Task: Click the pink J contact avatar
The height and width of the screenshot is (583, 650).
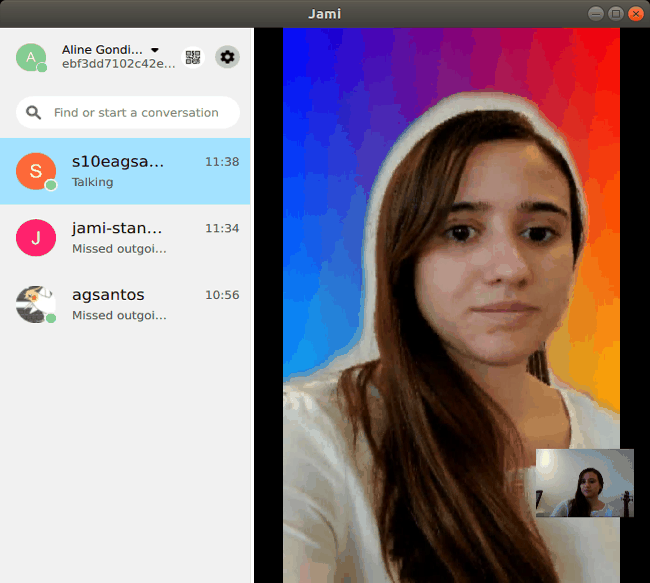Action: (36, 238)
